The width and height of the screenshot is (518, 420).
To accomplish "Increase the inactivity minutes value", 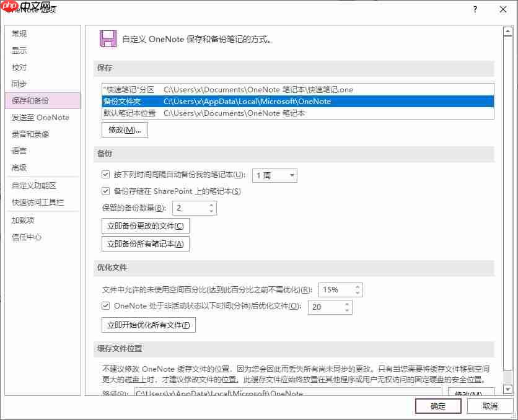I will (x=347, y=304).
